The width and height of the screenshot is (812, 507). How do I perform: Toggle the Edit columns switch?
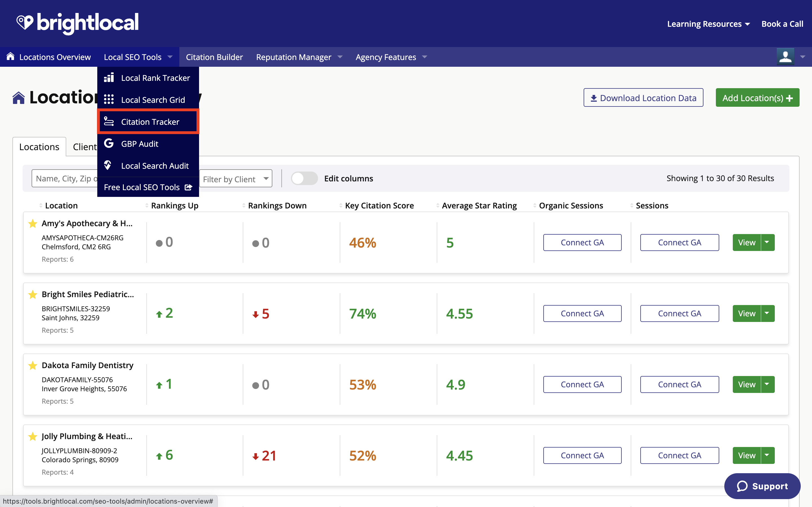click(x=303, y=178)
